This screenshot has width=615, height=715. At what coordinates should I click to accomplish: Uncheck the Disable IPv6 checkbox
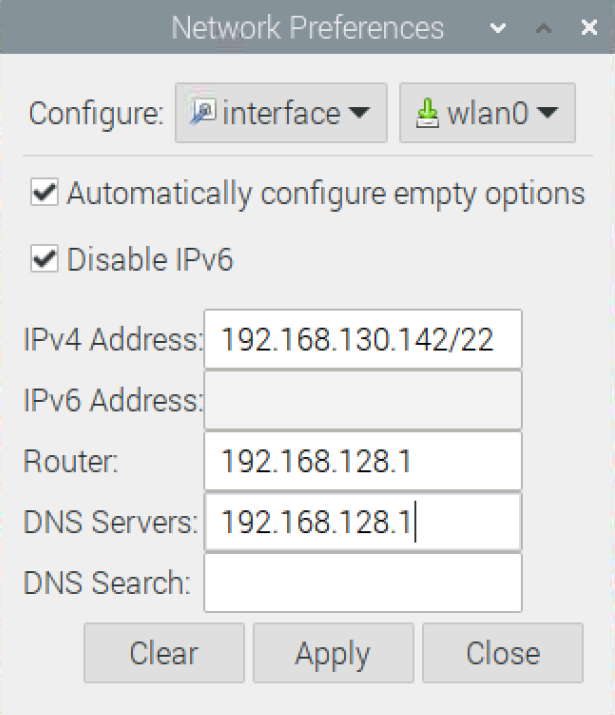tap(44, 258)
